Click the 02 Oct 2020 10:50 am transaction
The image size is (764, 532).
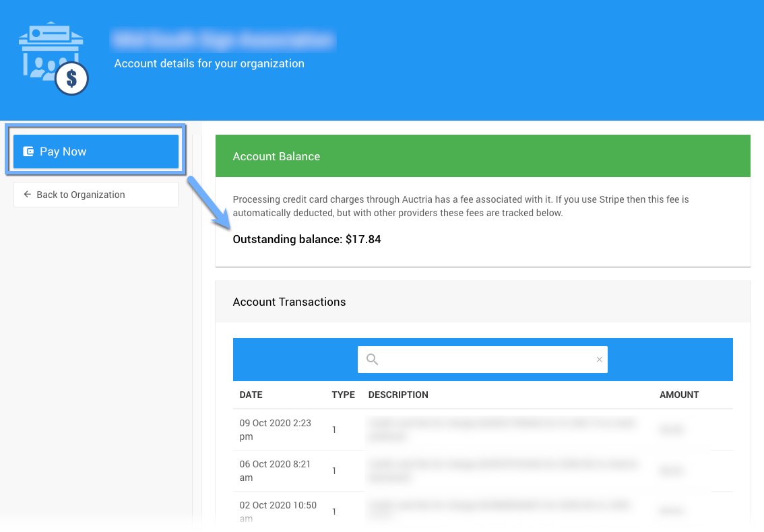coord(278,511)
